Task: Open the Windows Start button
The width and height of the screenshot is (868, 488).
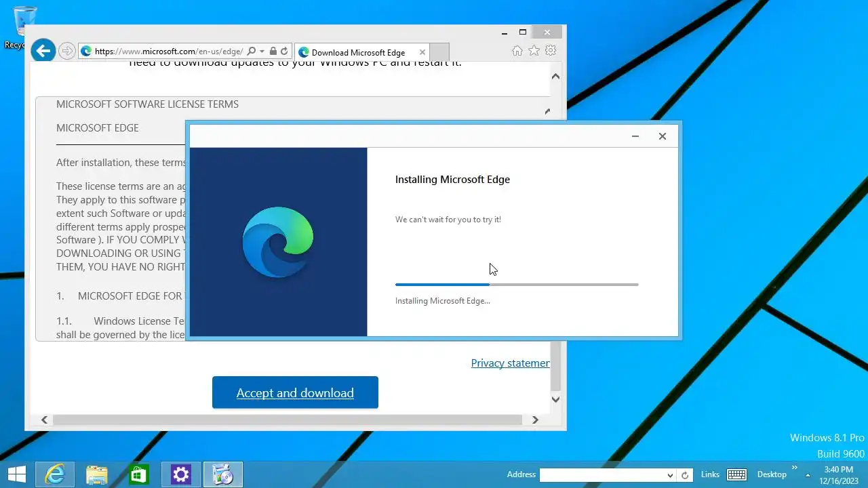Action: [x=17, y=474]
